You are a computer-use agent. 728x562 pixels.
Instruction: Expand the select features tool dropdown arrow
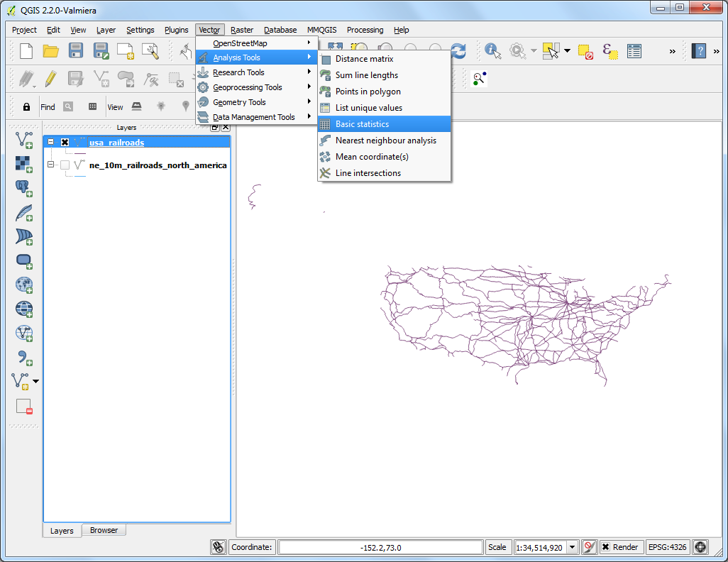coord(567,51)
